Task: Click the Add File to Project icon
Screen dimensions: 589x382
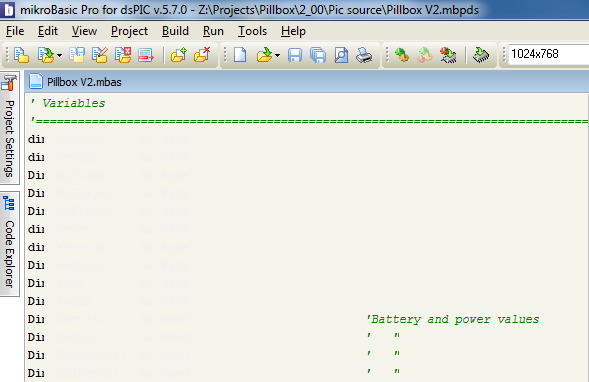Action: 179,55
